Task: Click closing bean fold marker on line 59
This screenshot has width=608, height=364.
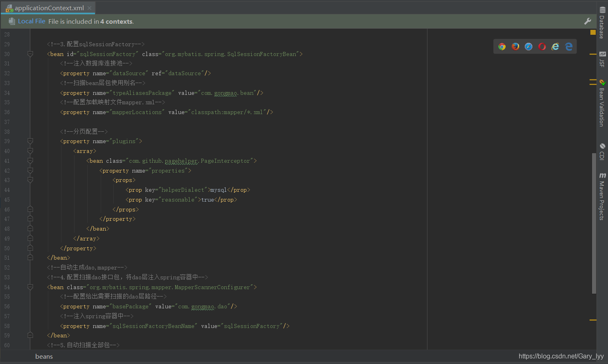Action: [x=30, y=335]
